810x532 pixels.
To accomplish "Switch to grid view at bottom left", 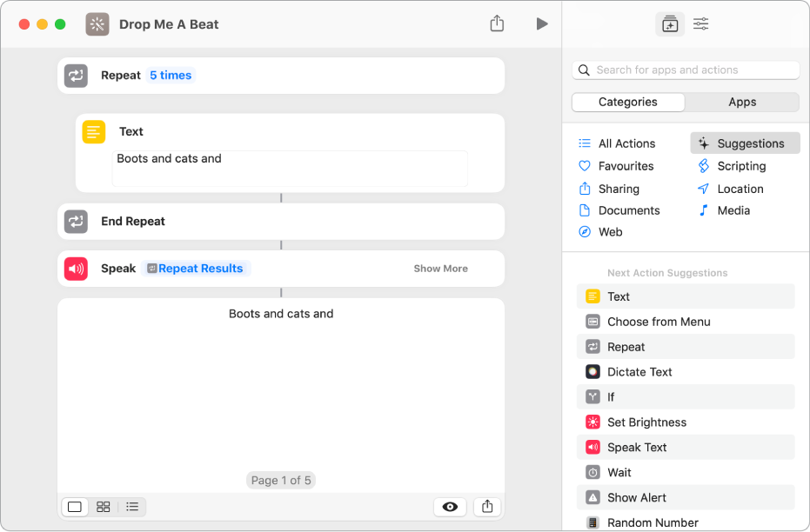I will coord(103,507).
